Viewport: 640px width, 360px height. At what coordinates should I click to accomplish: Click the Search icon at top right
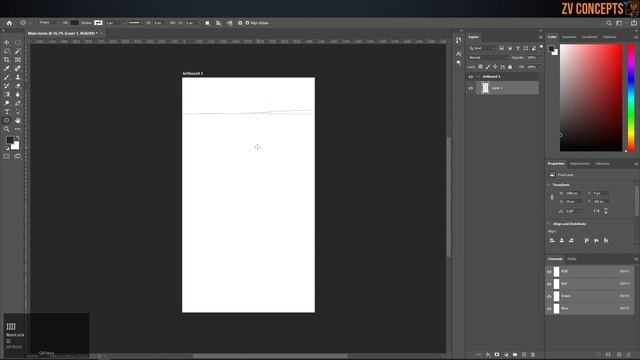[609, 23]
